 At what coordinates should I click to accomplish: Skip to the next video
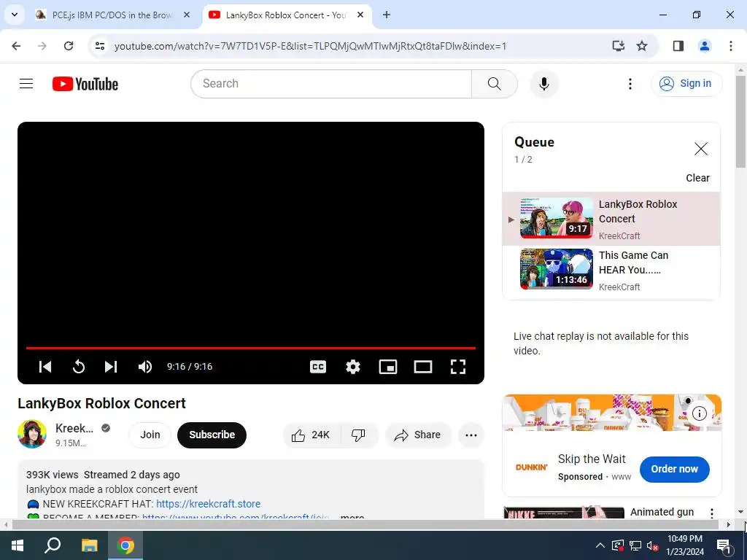111,367
